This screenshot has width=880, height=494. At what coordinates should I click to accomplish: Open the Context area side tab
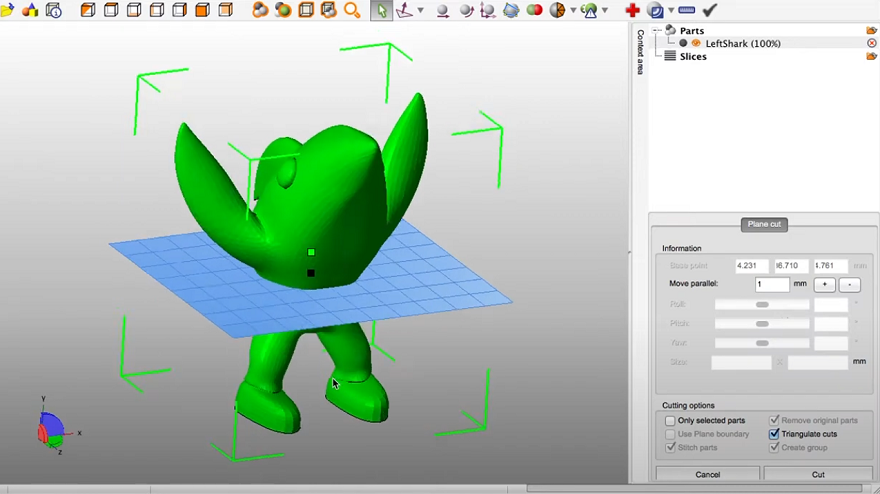click(640, 52)
